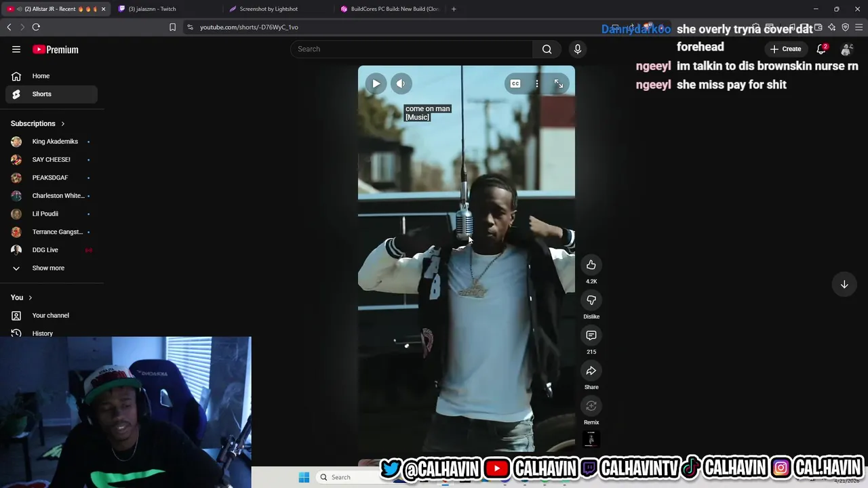This screenshot has height=488, width=868.
Task: Close the Allstar JR tab
Action: 103,9
